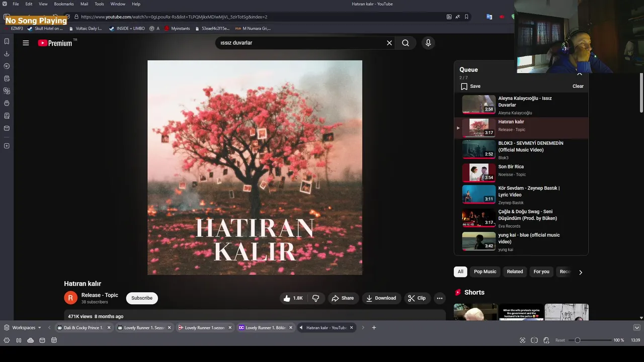Open the Release - Topic channel avatar
This screenshot has width=644, height=362.
[x=70, y=298]
